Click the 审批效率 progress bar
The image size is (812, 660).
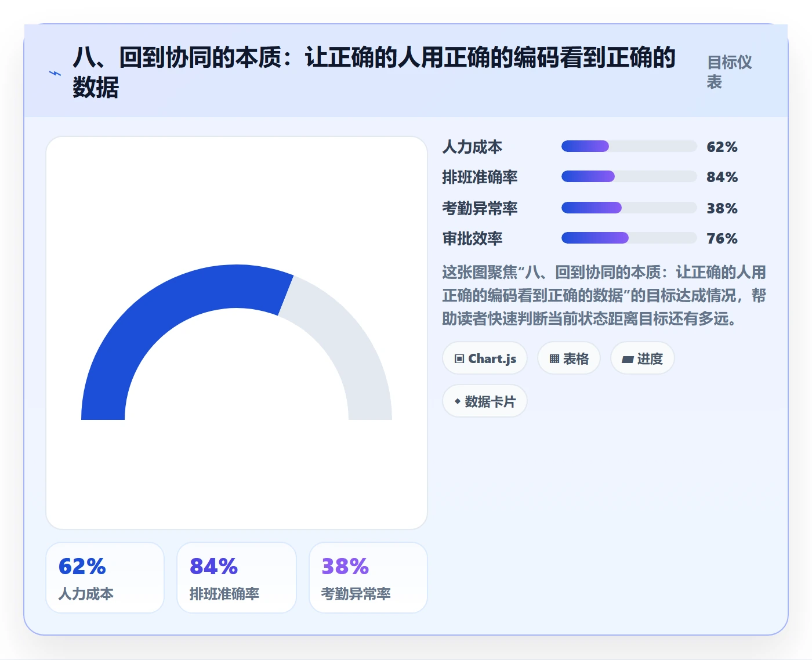click(x=629, y=238)
